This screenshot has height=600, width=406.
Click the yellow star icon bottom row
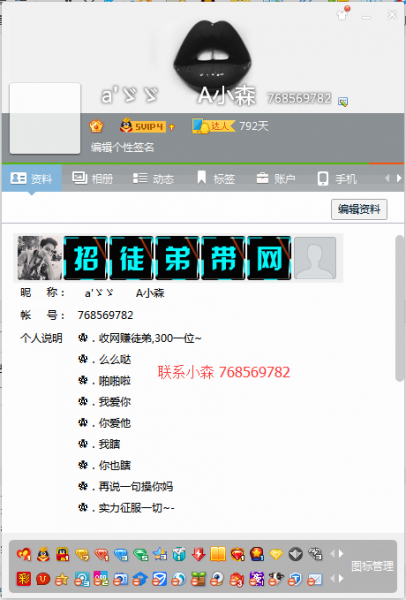tap(62, 579)
